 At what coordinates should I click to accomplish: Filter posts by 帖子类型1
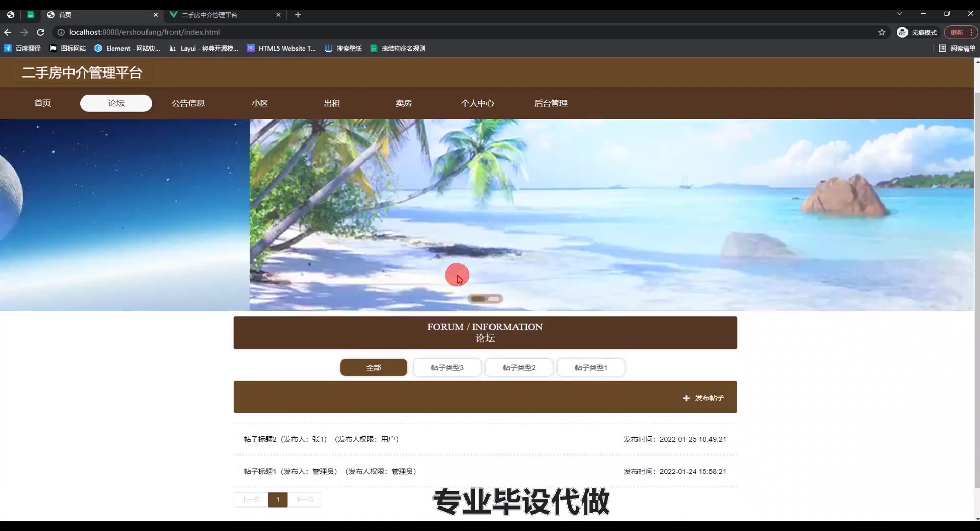coord(591,368)
